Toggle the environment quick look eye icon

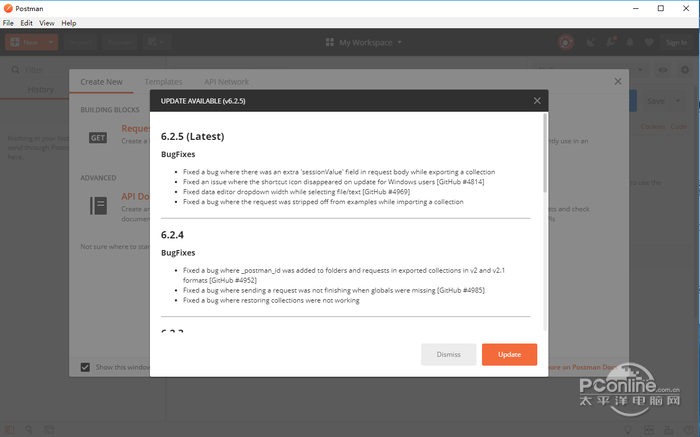pos(663,70)
